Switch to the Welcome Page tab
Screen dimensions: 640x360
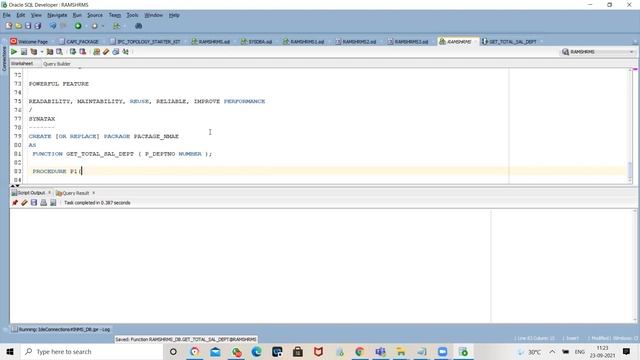(29, 42)
